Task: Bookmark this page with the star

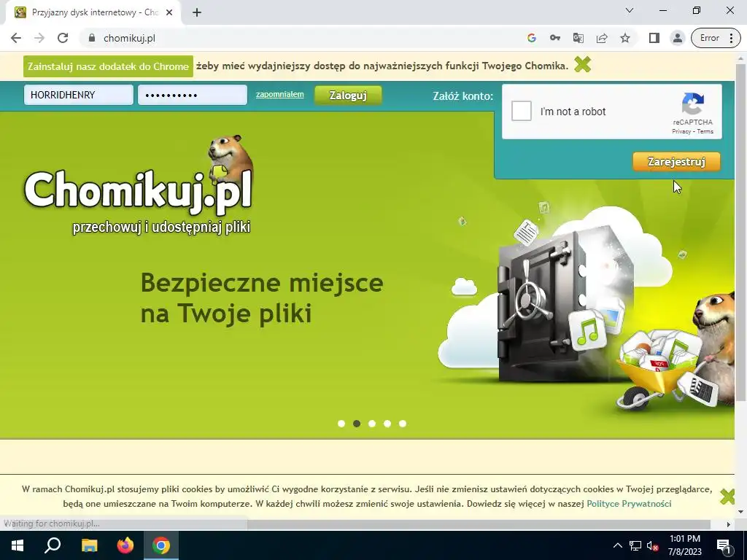Action: coord(625,38)
